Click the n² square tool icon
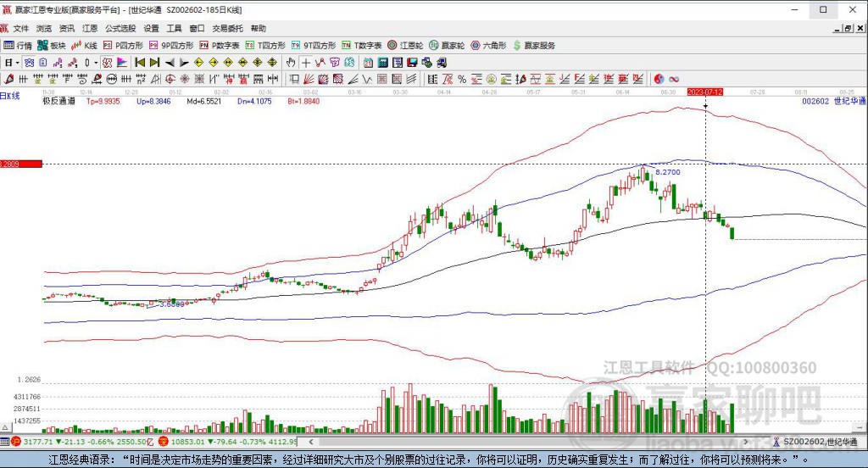 (x=142, y=79)
